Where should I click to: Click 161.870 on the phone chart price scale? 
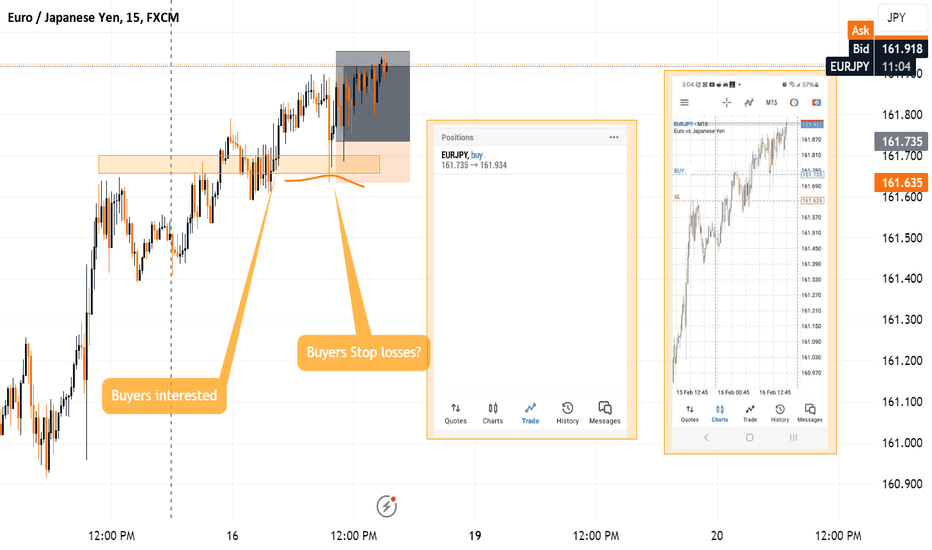click(x=811, y=140)
